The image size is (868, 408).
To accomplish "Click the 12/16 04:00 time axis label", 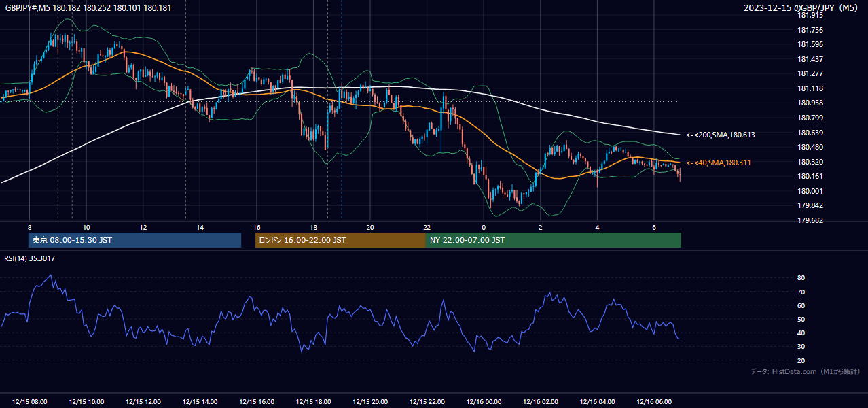I will pyautogui.click(x=597, y=402).
